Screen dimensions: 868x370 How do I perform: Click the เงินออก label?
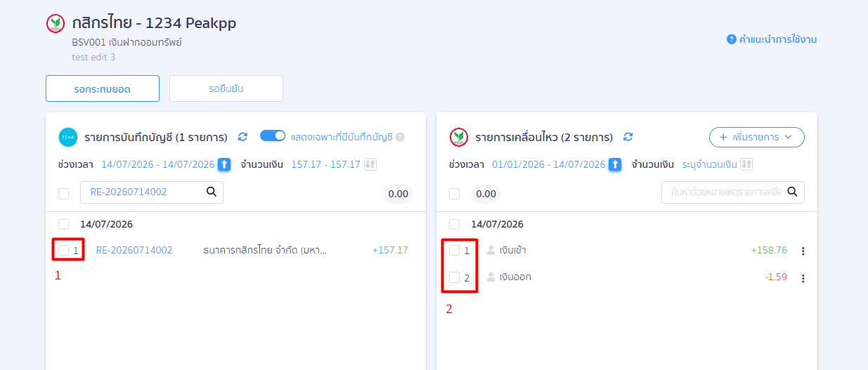tap(515, 277)
